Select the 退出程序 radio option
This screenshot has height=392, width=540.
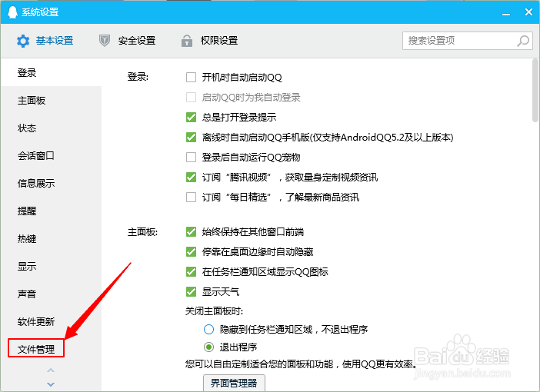(208, 347)
